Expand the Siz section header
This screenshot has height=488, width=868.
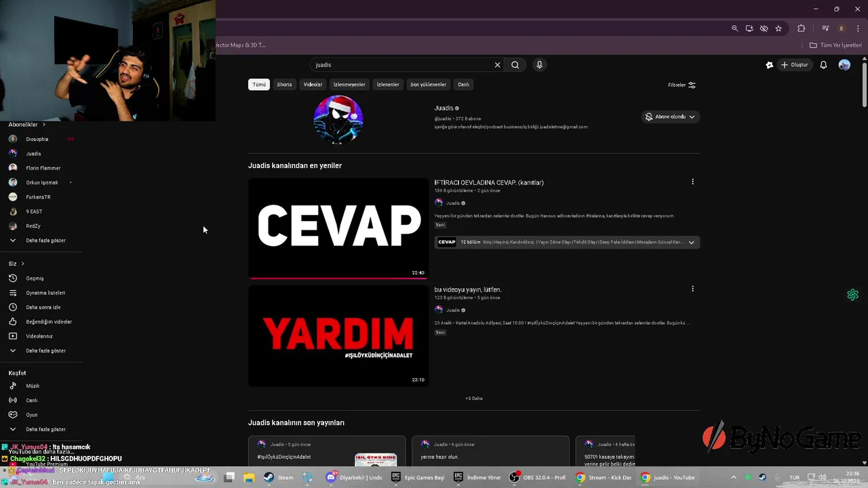[16, 264]
